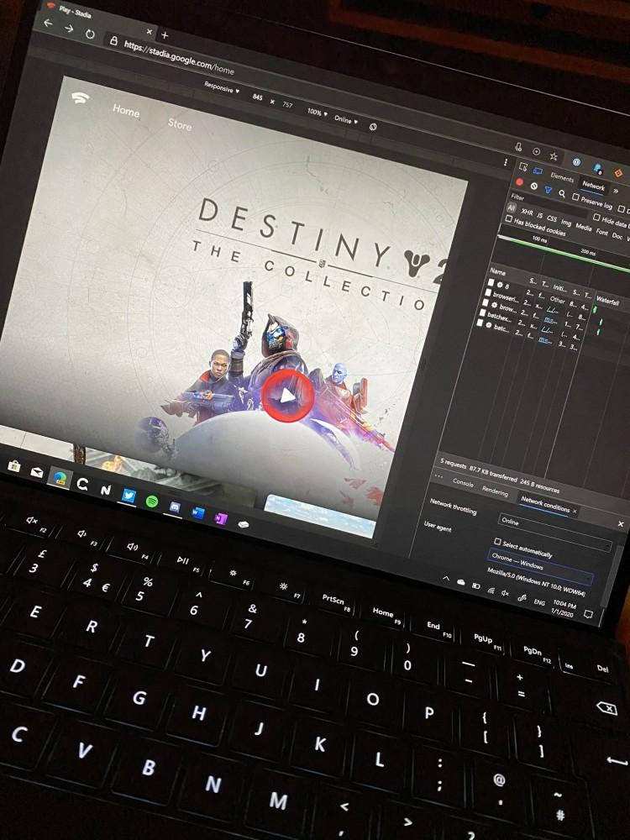Rotate the device viewport icon
630x840 pixels.
coord(373,127)
